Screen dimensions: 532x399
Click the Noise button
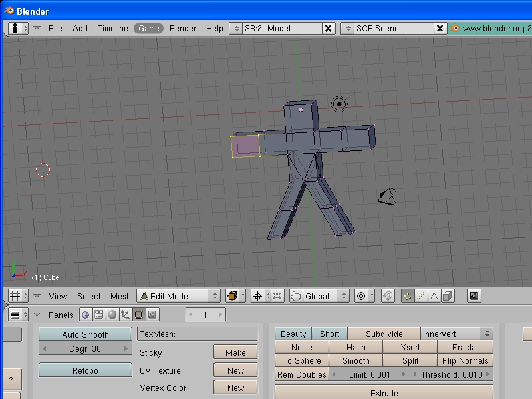point(302,347)
